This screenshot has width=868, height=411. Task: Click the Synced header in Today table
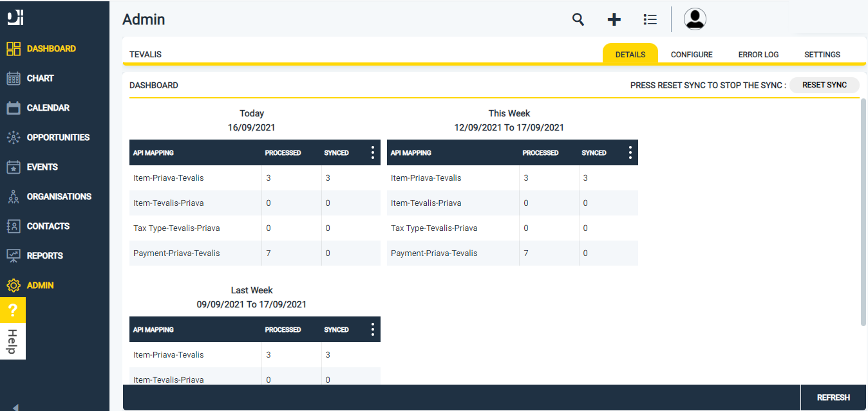[x=336, y=153]
